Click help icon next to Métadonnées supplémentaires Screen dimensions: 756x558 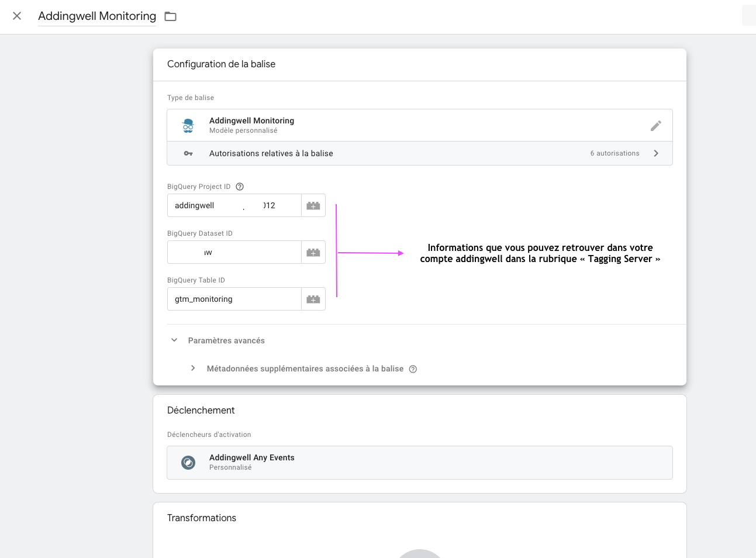pyautogui.click(x=413, y=369)
